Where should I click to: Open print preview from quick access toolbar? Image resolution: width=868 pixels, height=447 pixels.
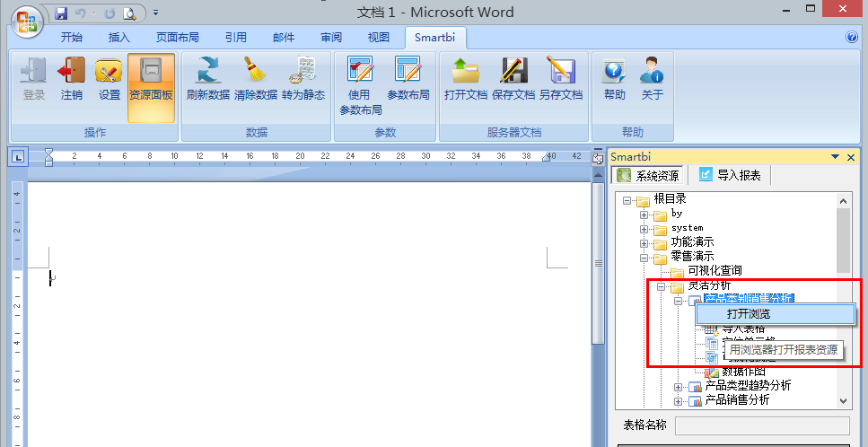(x=130, y=13)
